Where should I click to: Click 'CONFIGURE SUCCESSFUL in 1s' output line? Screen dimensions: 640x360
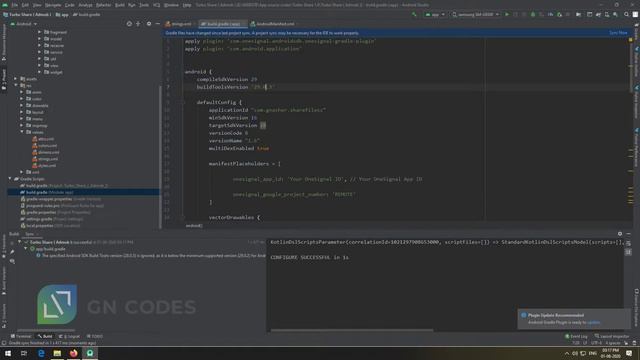[309, 258]
